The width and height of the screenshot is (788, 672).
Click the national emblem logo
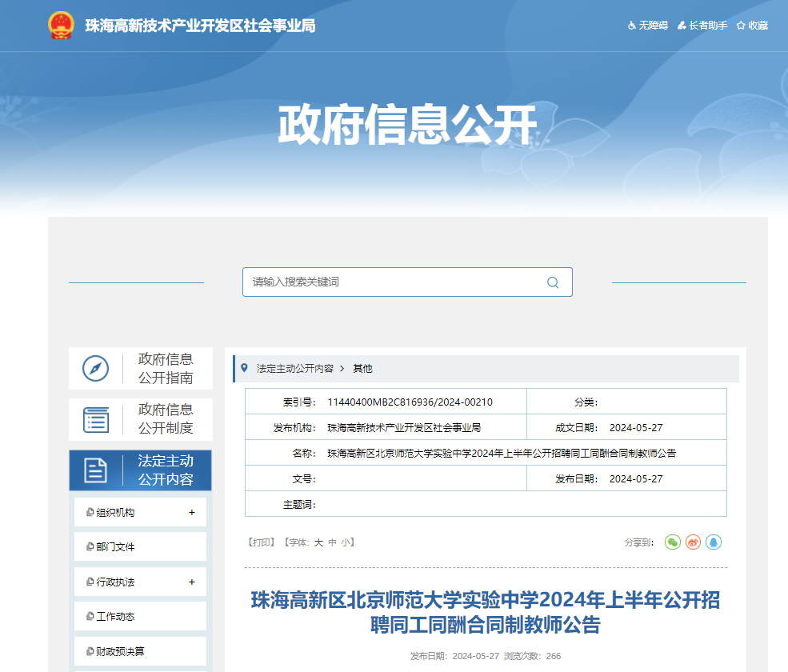[62, 25]
